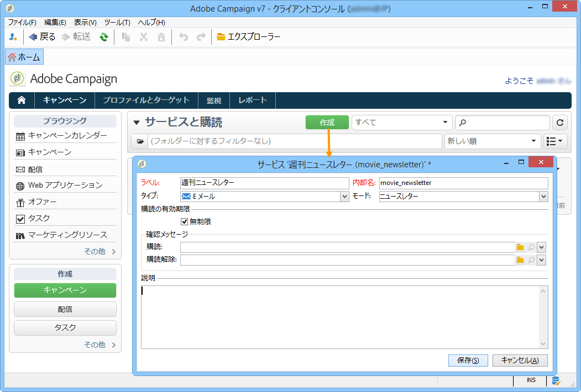Click the 購読解除 message magnifier icon
The image size is (581, 392).
[x=531, y=260]
